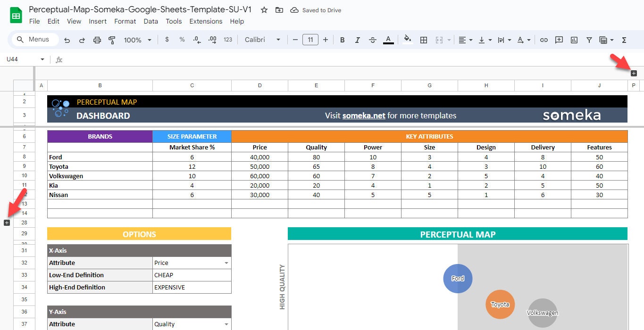Apply the Format as currency icon
This screenshot has width=644, height=330.
[167, 40]
